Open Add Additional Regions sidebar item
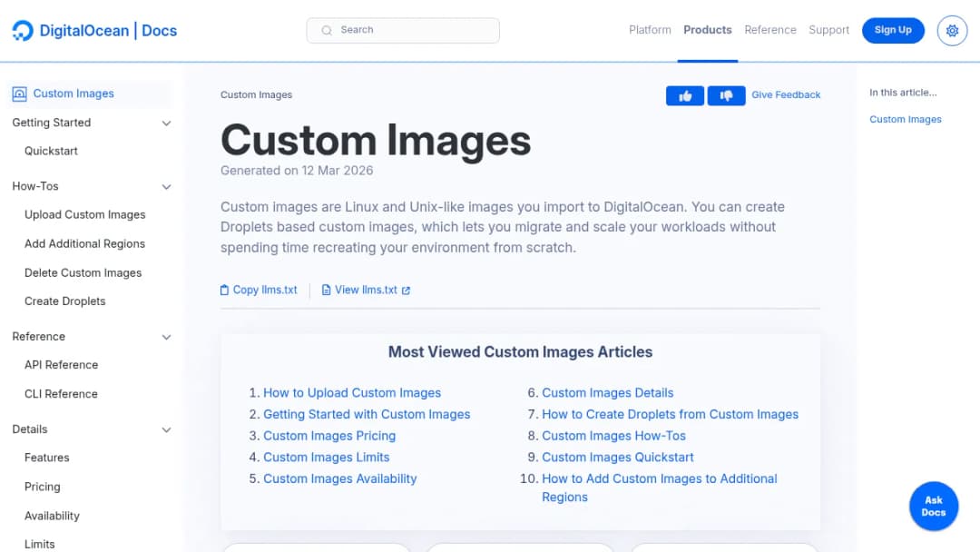The image size is (980, 552). click(85, 244)
